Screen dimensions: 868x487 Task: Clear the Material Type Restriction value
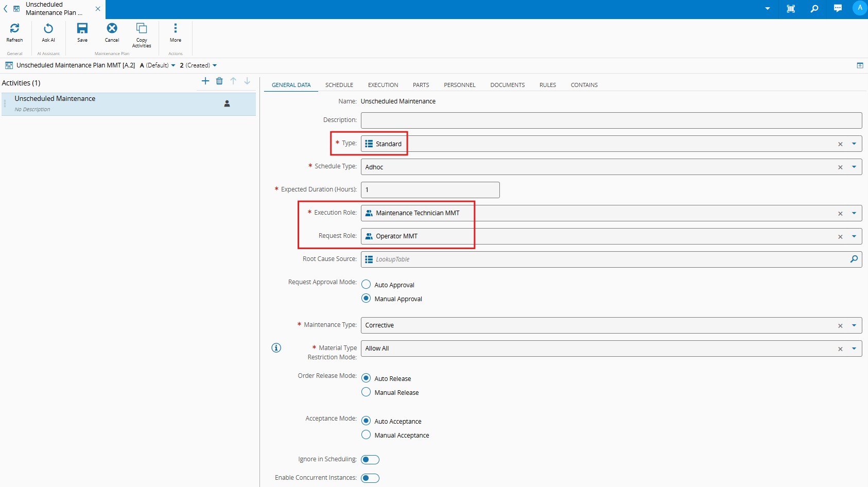coord(840,349)
